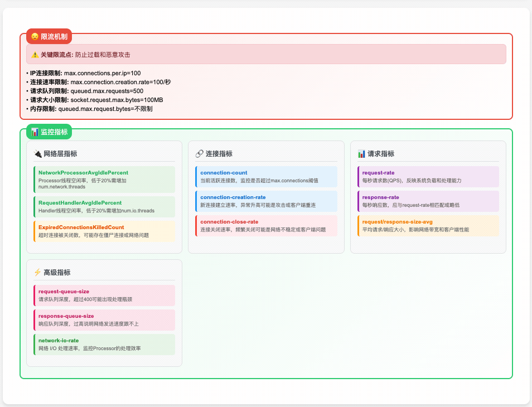532x407 pixels.
Task: Click the 关键限流点 pink alert banner
Action: (266, 55)
